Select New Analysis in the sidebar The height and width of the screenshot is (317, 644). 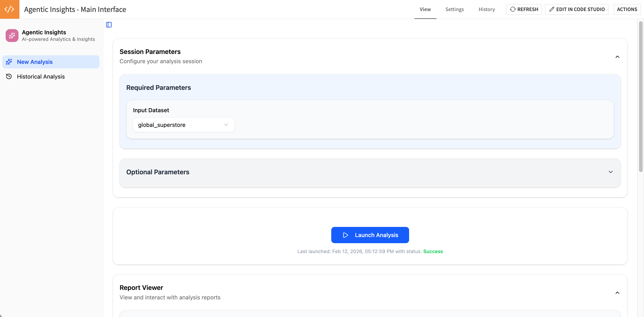35,62
